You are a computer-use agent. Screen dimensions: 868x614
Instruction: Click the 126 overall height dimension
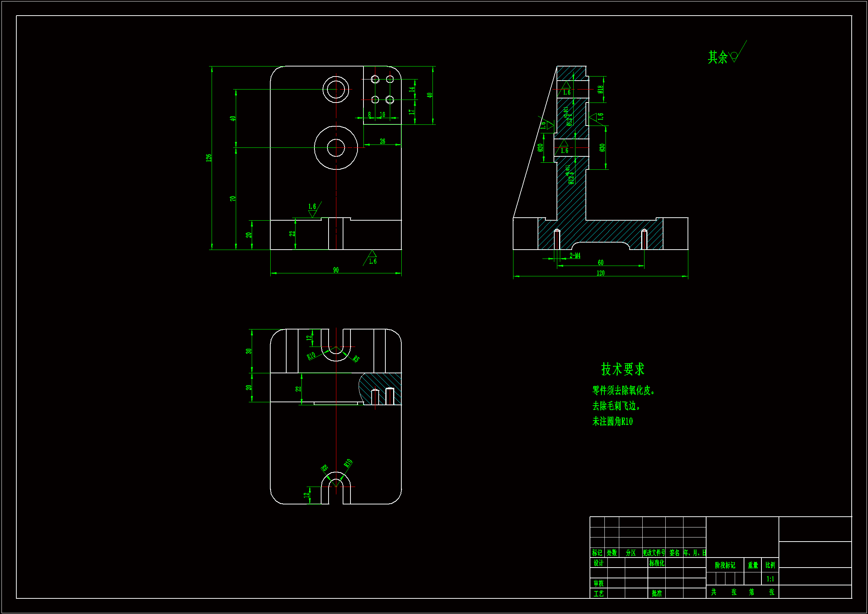click(x=209, y=158)
